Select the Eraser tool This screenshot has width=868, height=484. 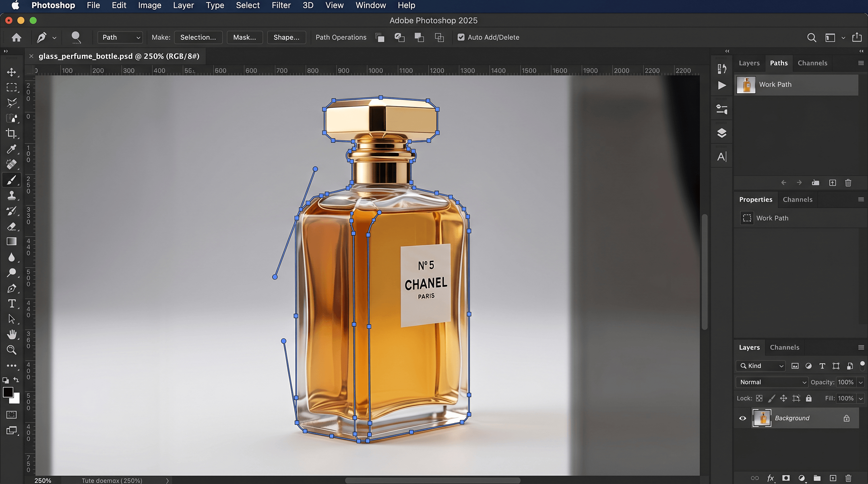pyautogui.click(x=11, y=226)
